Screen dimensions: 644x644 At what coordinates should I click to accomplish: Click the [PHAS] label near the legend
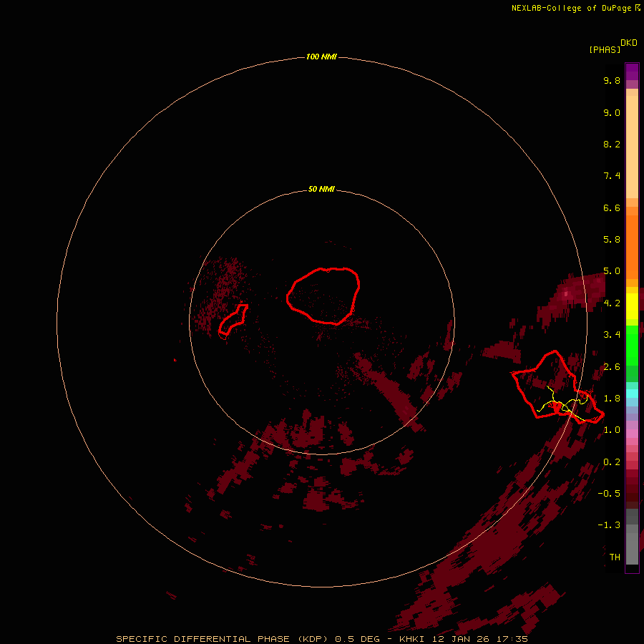pyautogui.click(x=605, y=49)
